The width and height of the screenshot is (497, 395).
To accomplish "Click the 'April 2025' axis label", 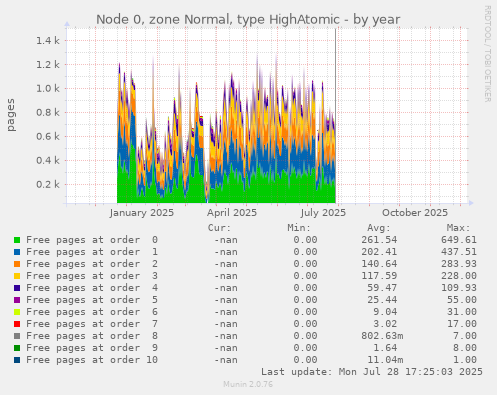I will (232, 213).
